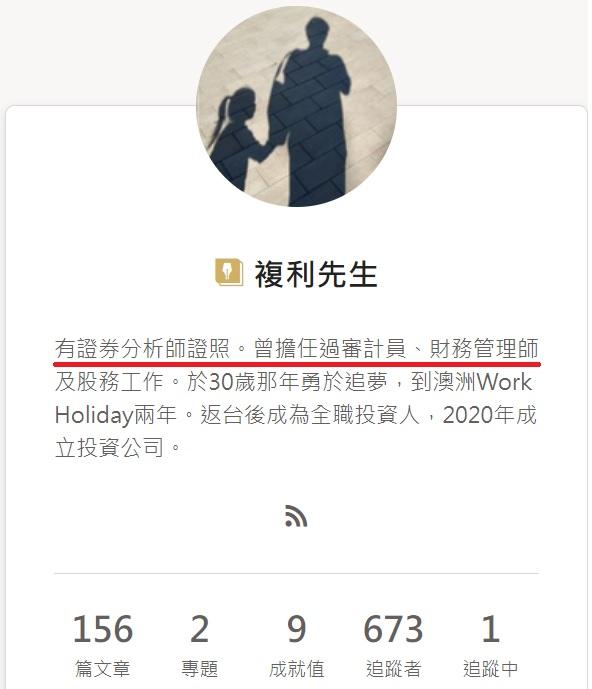The width and height of the screenshot is (592, 689).
Task: Select the 專題 label text
Action: coord(200,669)
